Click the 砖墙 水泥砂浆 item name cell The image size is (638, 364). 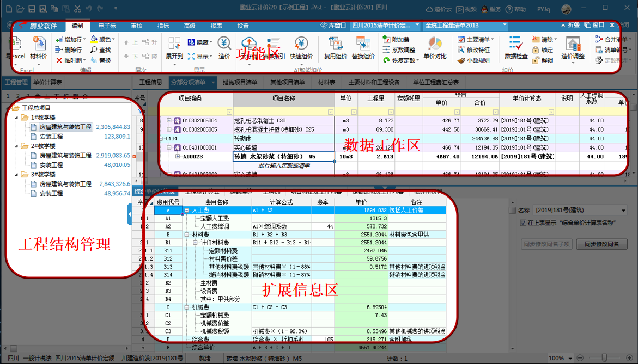click(284, 156)
